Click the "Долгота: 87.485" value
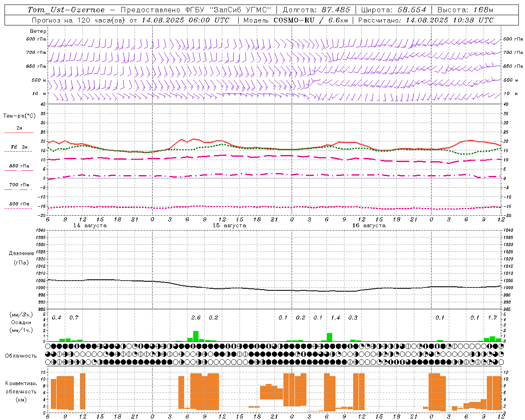The width and height of the screenshot is (525, 420). coord(317,10)
